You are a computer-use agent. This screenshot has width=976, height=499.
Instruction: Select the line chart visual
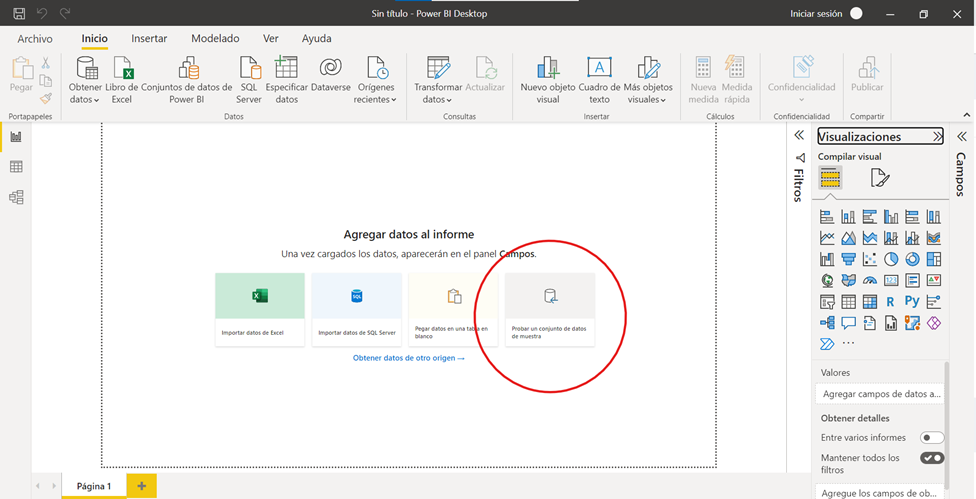(827, 238)
